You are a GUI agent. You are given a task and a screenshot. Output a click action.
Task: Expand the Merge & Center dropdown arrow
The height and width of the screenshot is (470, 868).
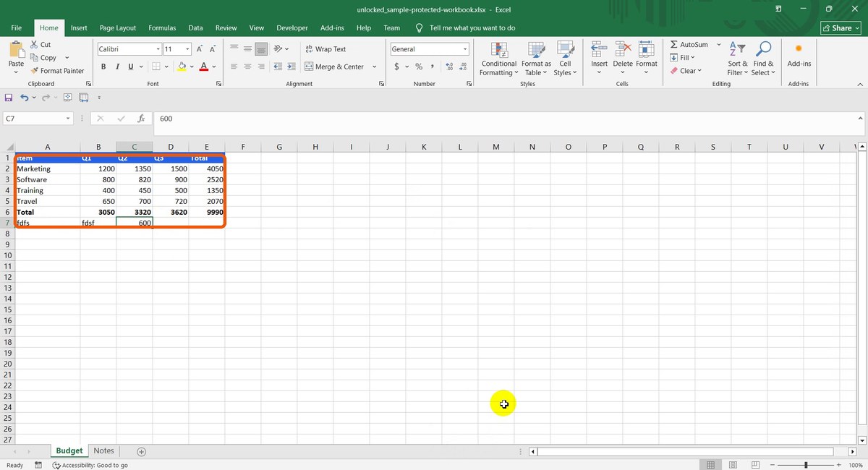[374, 67]
